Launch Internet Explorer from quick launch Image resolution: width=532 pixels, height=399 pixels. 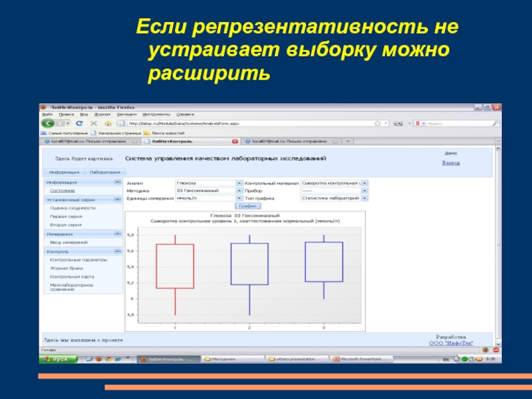click(118, 359)
